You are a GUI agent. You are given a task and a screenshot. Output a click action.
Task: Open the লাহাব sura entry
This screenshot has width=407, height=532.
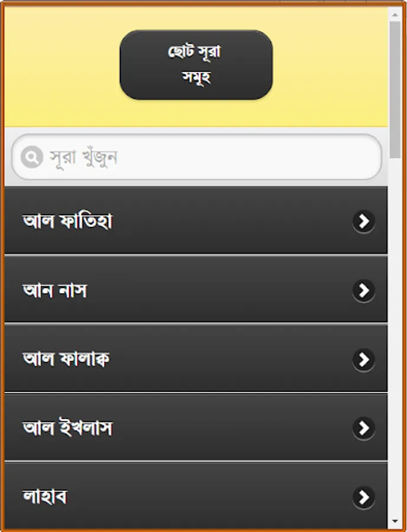coord(196,495)
